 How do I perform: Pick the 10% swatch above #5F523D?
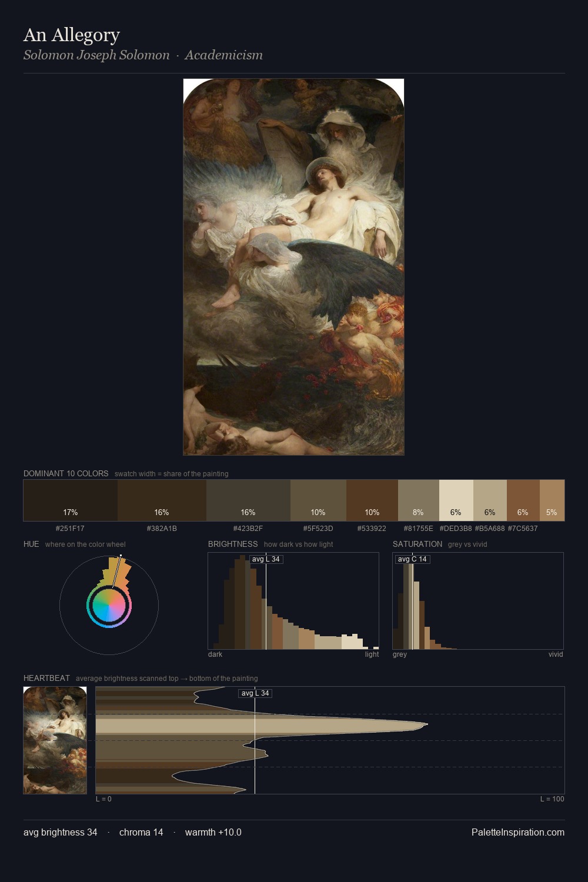point(318,500)
